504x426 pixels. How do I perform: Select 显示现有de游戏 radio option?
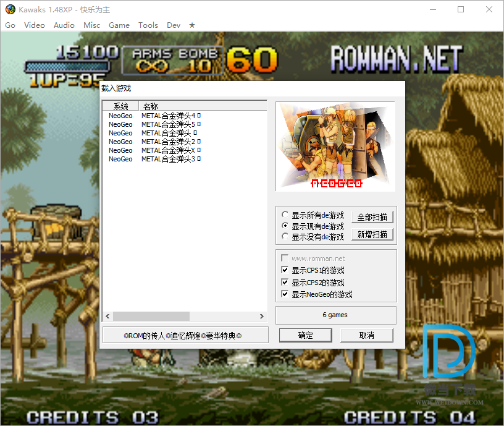pos(313,226)
